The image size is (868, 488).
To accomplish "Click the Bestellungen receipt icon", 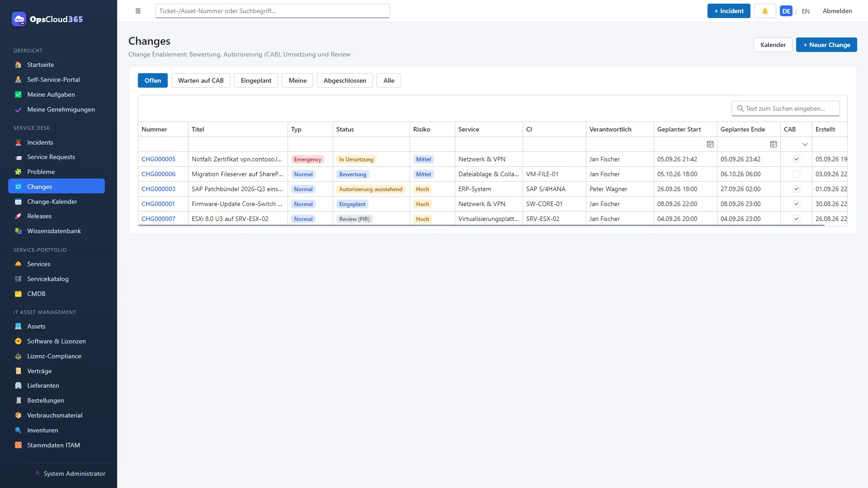I will click(18, 400).
